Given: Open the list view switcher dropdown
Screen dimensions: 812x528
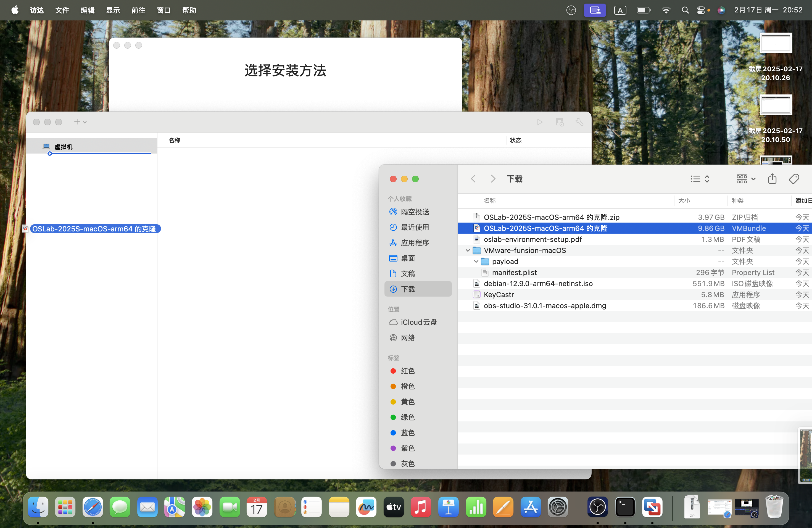Looking at the screenshot, I should pos(700,179).
